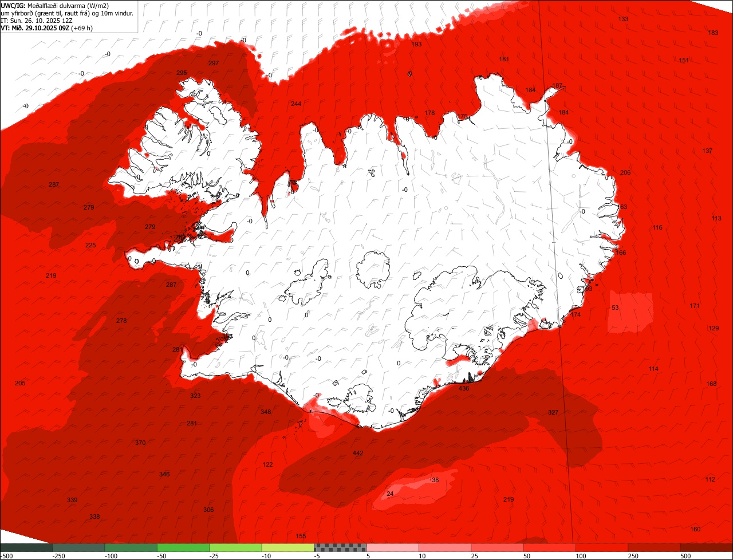Click the legend swatch between 5 and 10

393,547
